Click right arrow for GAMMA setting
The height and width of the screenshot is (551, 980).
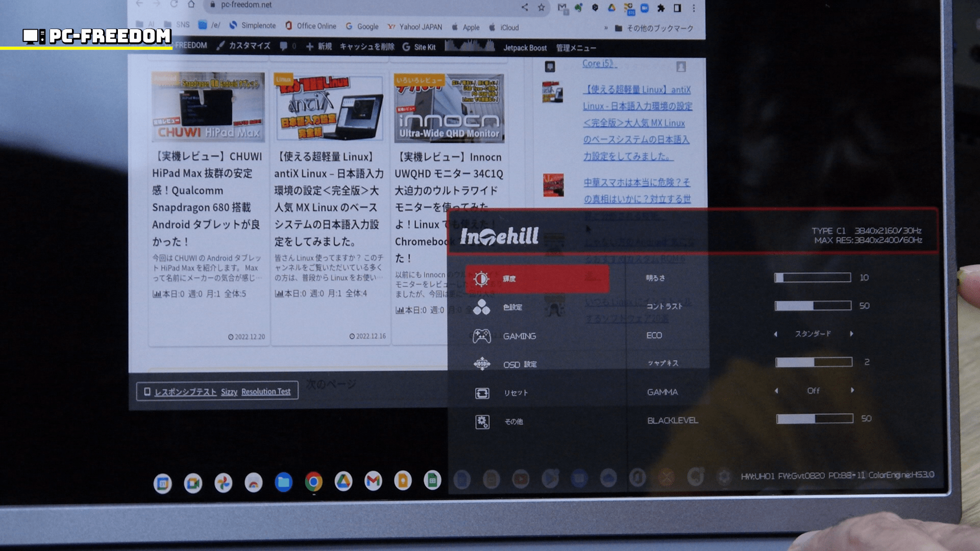pos(852,390)
